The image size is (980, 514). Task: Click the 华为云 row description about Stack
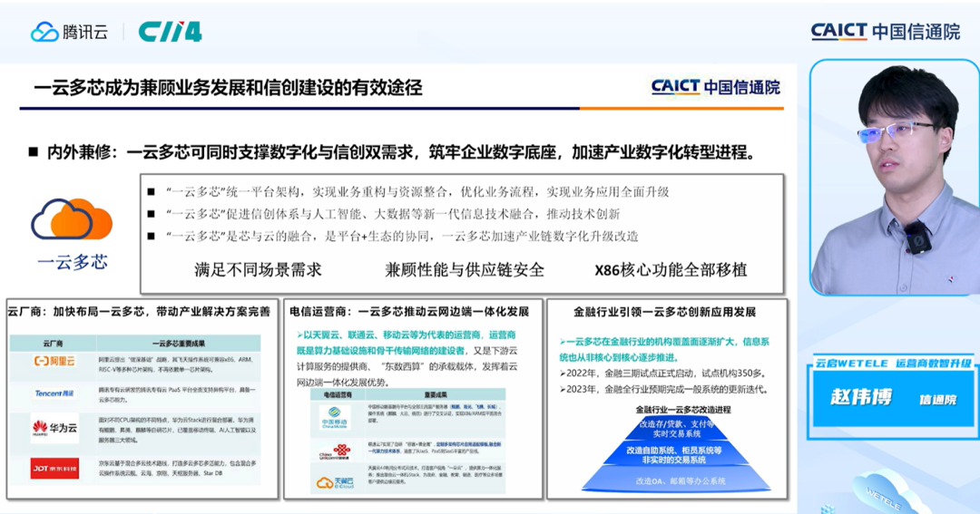pyautogui.click(x=177, y=430)
